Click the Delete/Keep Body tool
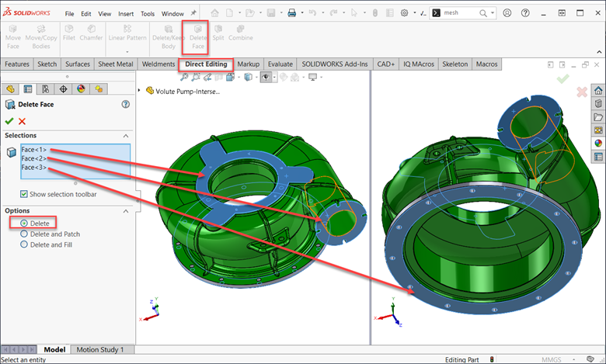The image size is (606, 364). pos(169,37)
